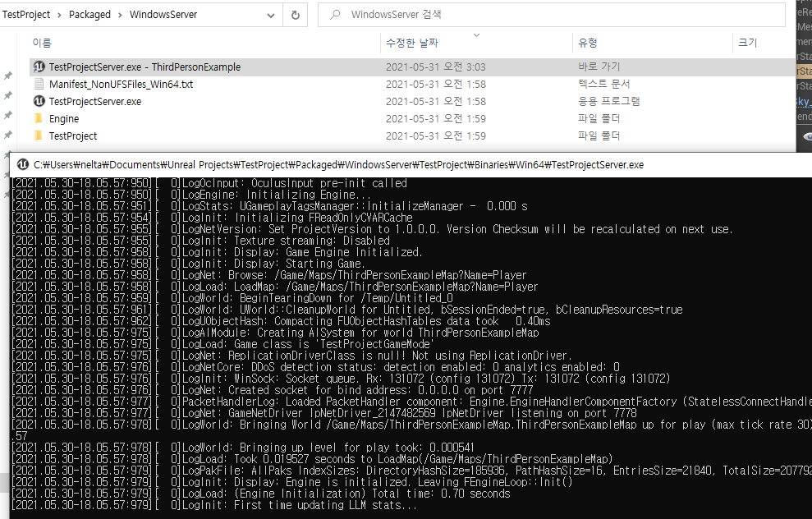This screenshot has width=812, height=519.
Task: Click the 바로 가기 type cell
Action: [599, 67]
